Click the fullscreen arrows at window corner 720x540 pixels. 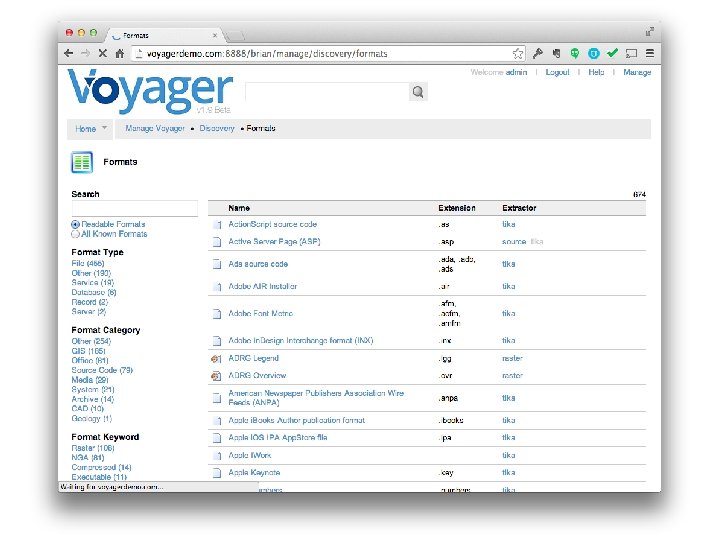649,32
